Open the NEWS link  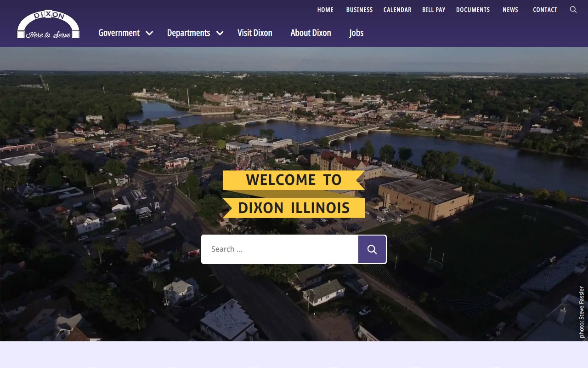click(510, 10)
